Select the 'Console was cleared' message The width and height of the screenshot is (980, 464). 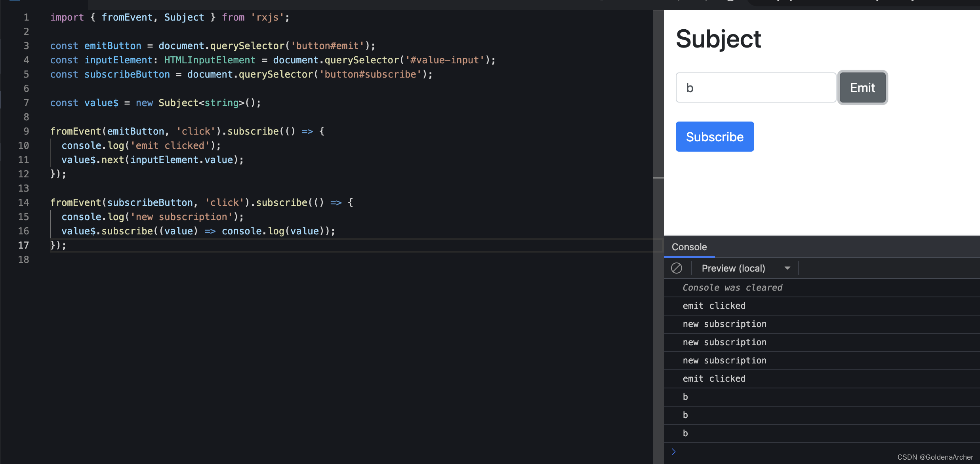[x=732, y=287]
